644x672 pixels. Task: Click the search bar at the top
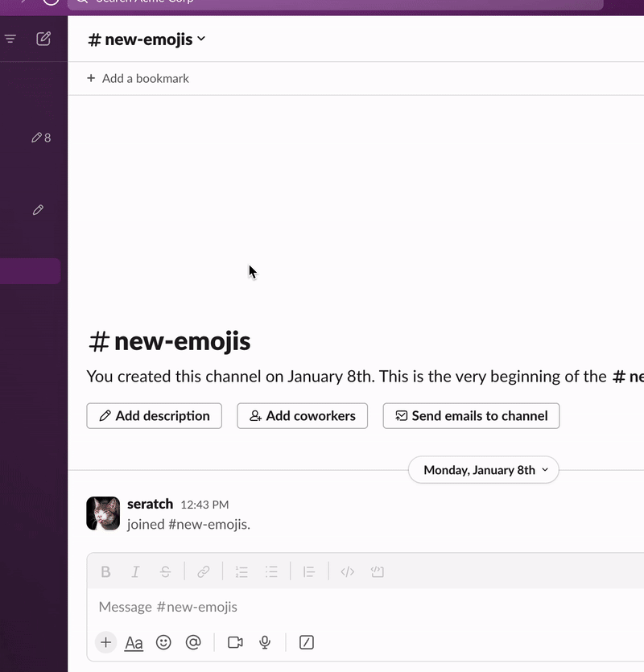[336, 3]
